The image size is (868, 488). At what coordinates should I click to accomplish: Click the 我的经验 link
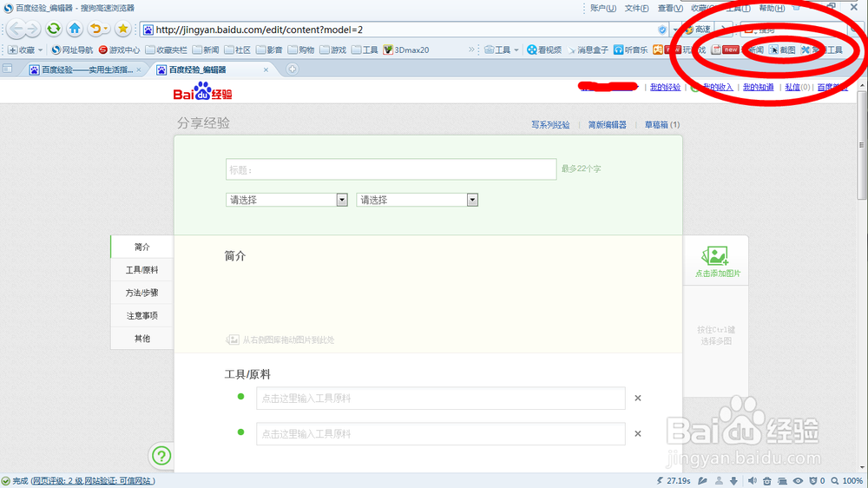coord(665,87)
